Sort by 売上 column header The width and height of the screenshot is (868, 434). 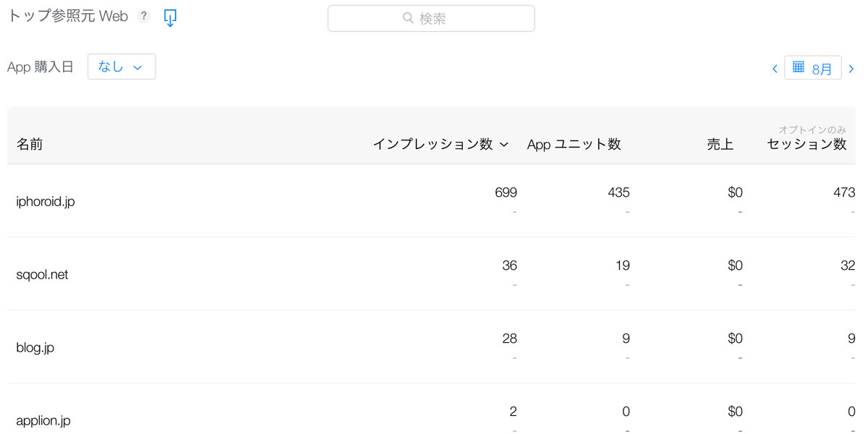720,144
